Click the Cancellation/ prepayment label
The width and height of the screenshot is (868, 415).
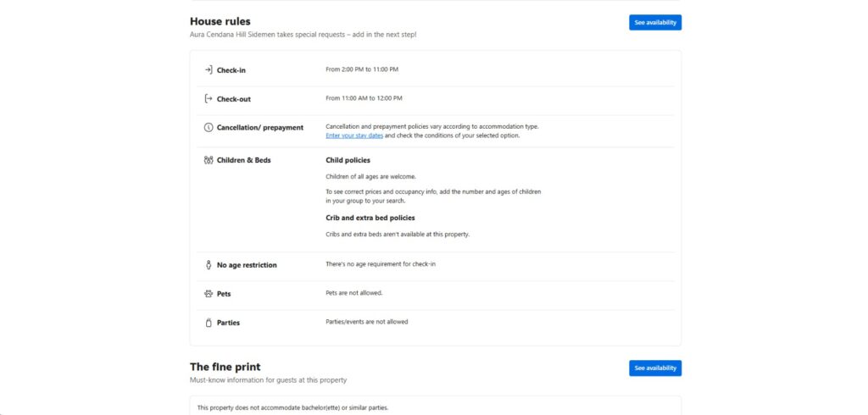(x=259, y=128)
